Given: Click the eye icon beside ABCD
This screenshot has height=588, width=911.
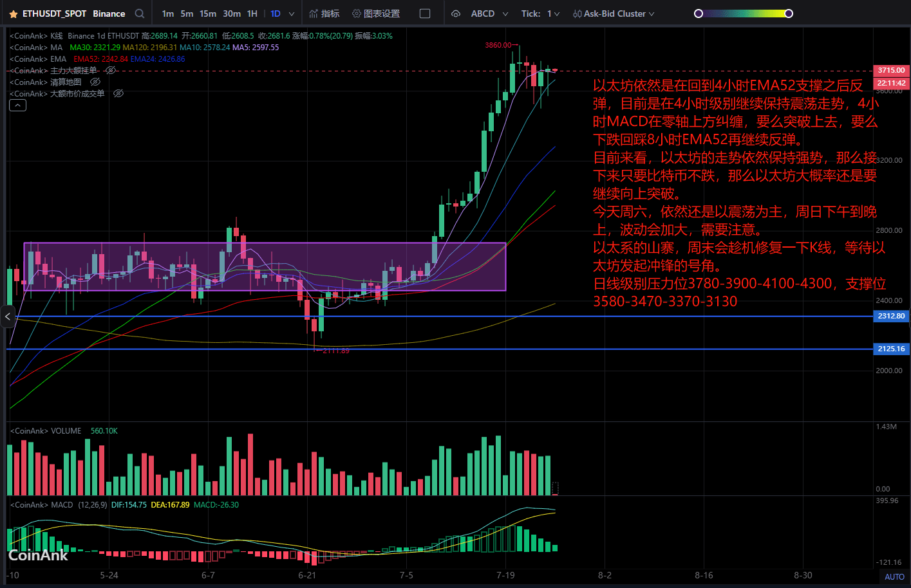Looking at the screenshot, I should 456,14.
